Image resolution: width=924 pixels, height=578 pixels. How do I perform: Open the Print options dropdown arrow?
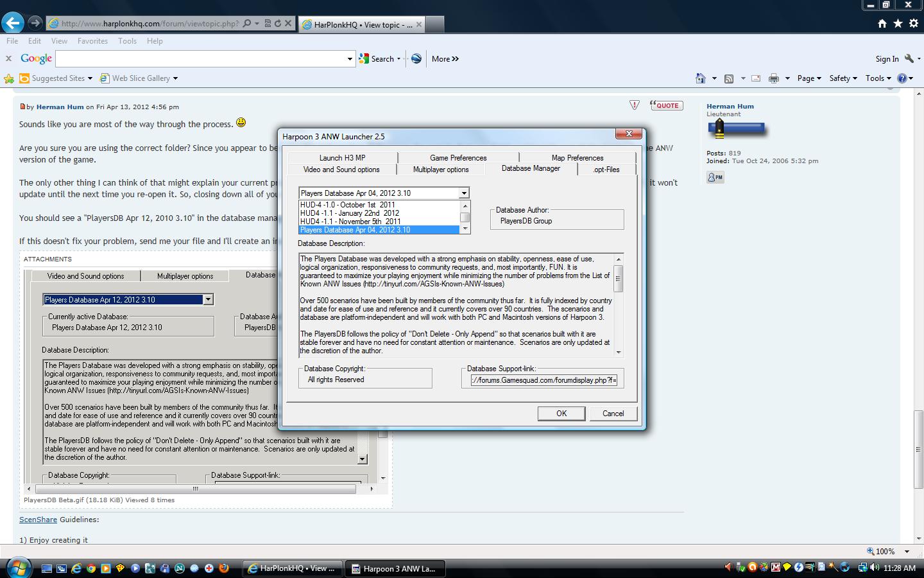point(787,78)
